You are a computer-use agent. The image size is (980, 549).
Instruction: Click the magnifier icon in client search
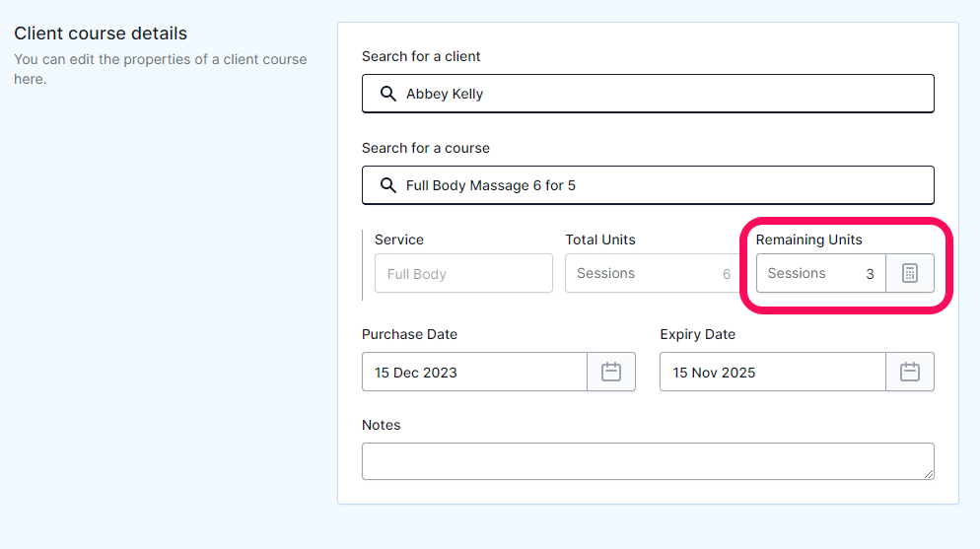tap(388, 94)
